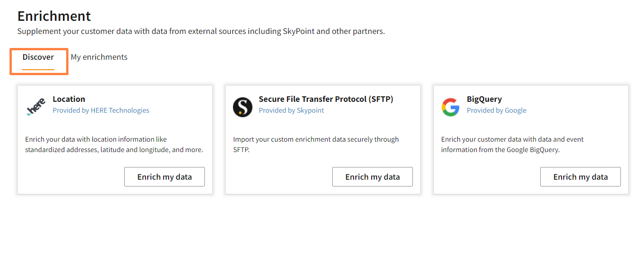644x253 pixels.
Task: Switch to the Discover tab
Action: coord(38,57)
